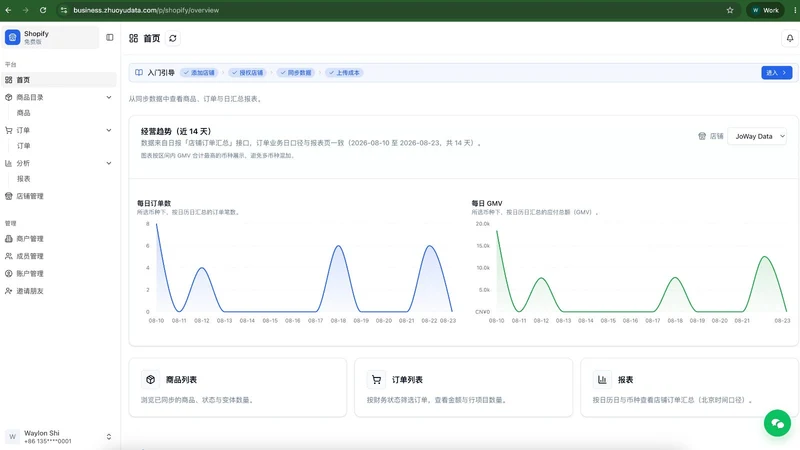800x450 pixels.
Task: Open the JoWay Data store dropdown
Action: coord(757,136)
